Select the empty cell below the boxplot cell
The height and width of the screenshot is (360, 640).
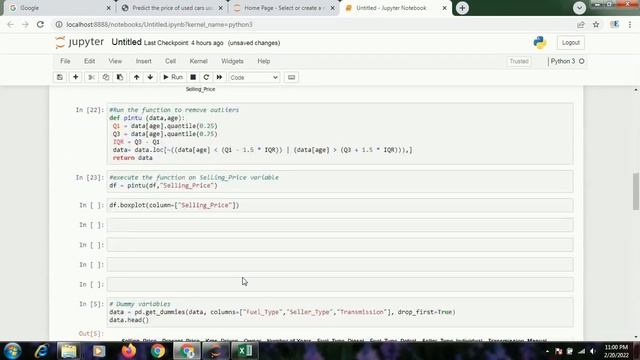[340, 225]
